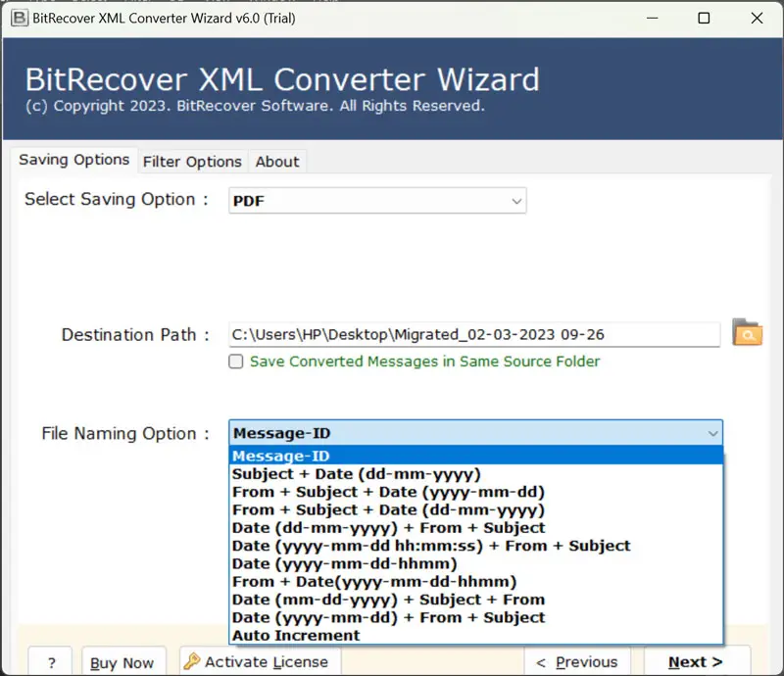Image resolution: width=784 pixels, height=676 pixels.
Task: Collapse the File Naming Option dropdown
Action: (712, 433)
